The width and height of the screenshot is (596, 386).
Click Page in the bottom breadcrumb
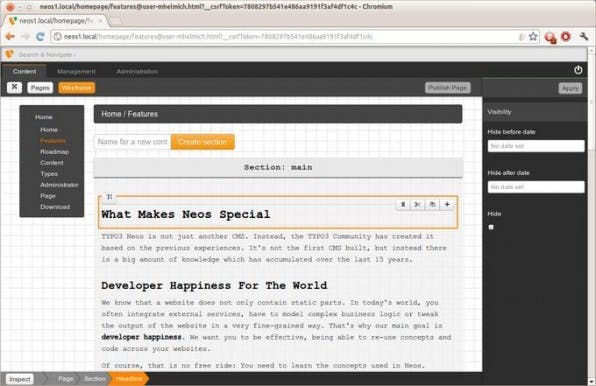coord(65,379)
